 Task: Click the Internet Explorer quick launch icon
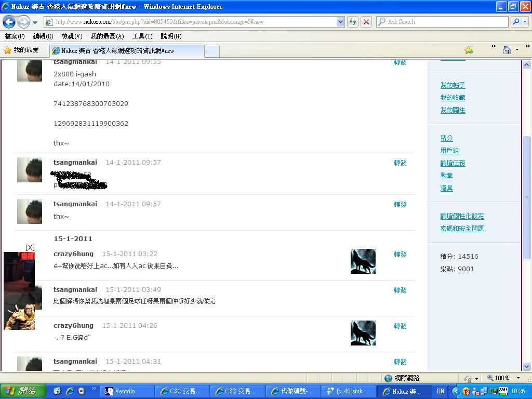pyautogui.click(x=70, y=391)
